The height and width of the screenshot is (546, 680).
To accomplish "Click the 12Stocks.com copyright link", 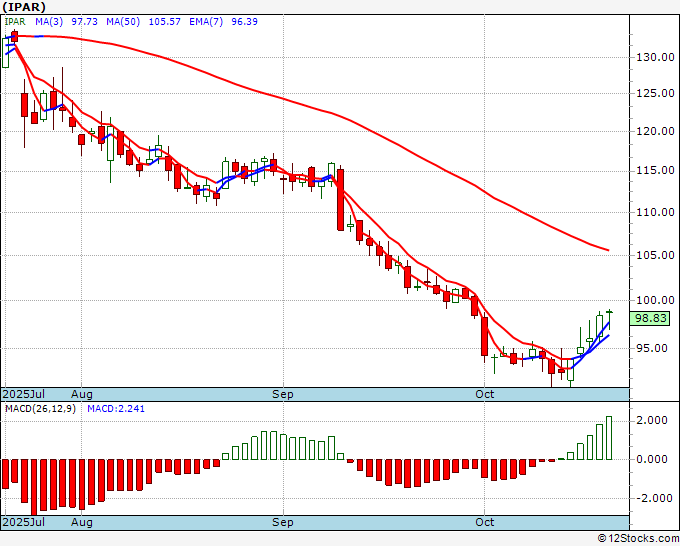I will (638, 539).
